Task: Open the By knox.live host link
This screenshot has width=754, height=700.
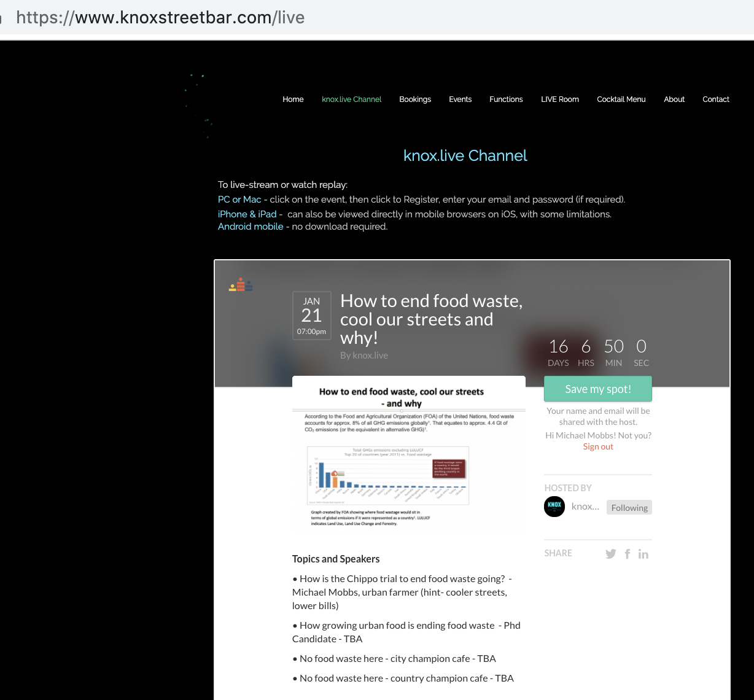Action: [x=364, y=355]
